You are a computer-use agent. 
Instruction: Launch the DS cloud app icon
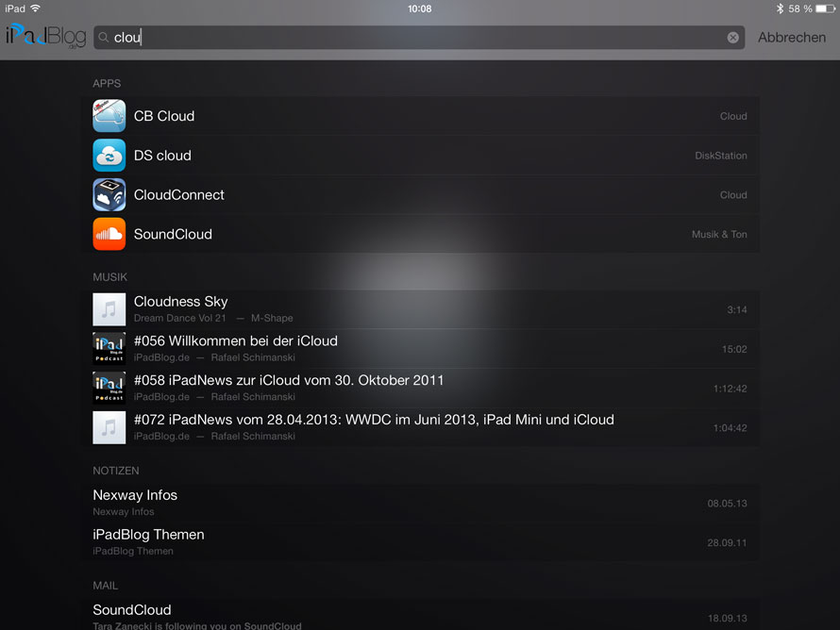109,156
